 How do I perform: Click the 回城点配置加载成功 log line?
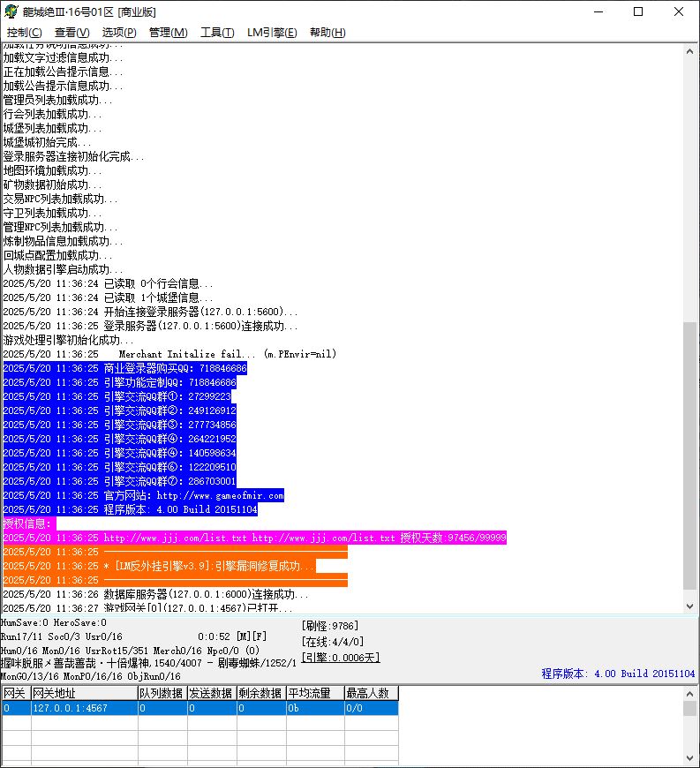coord(57,255)
